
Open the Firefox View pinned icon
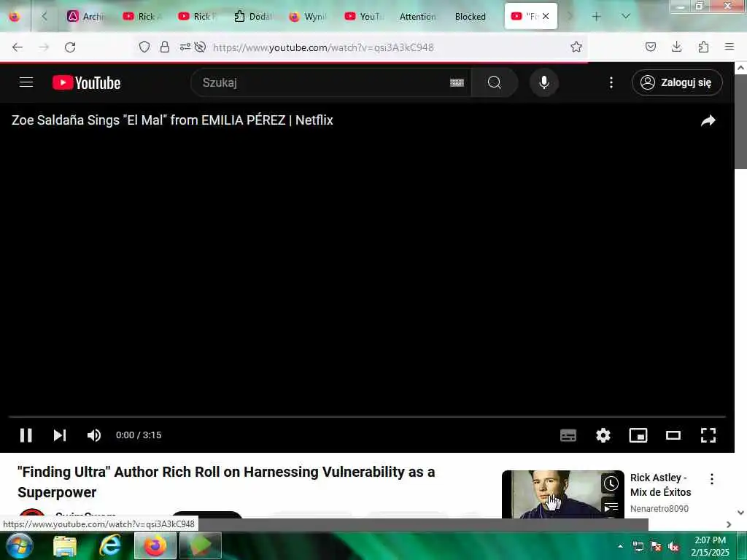[15, 16]
